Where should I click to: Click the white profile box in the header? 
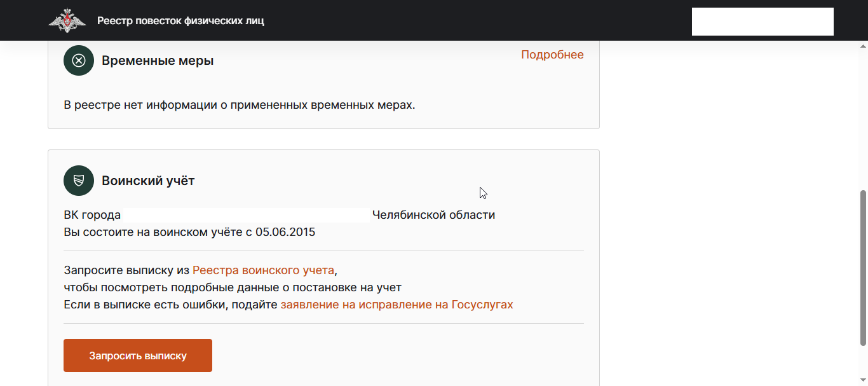click(x=763, y=22)
